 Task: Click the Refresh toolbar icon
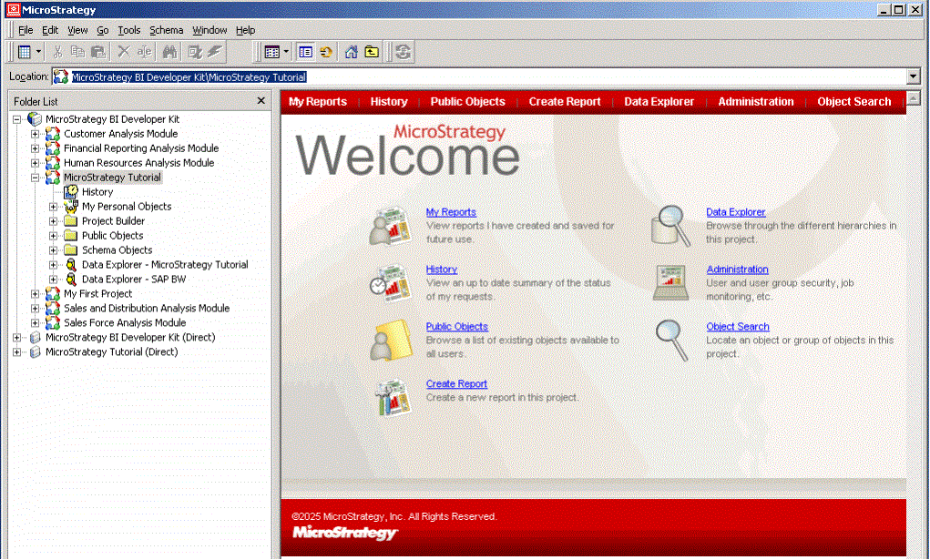[x=404, y=52]
